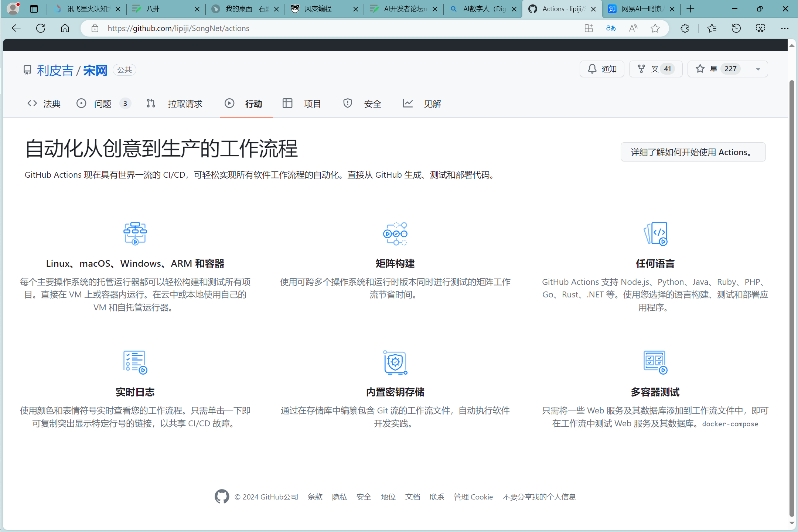The height and width of the screenshot is (532, 798).
Task: Open the 利皮吉 owner link
Action: (55, 70)
